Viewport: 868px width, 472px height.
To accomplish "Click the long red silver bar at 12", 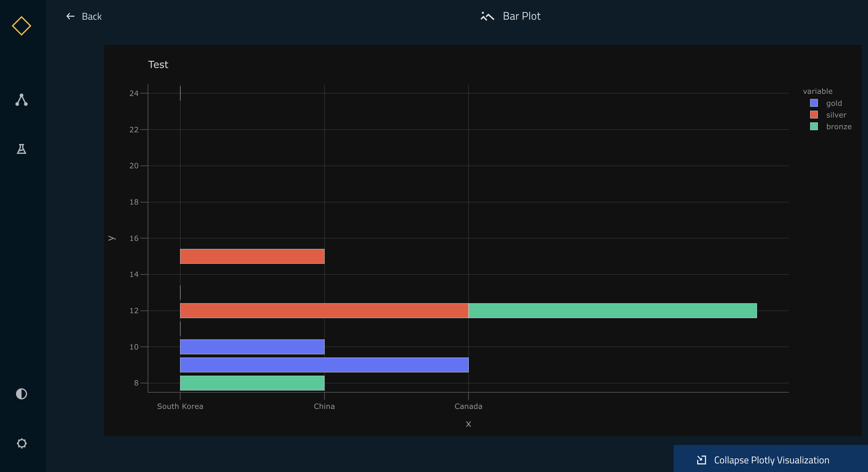I will (324, 310).
